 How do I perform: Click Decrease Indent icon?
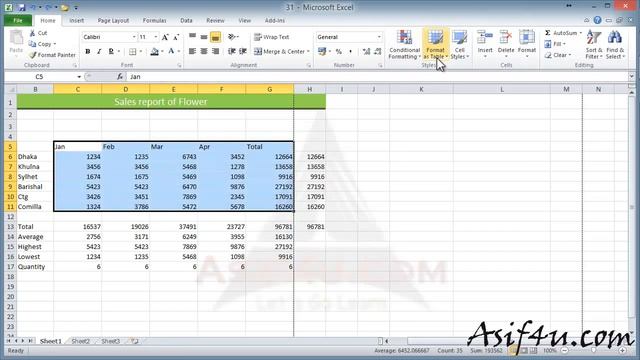[x=231, y=51]
